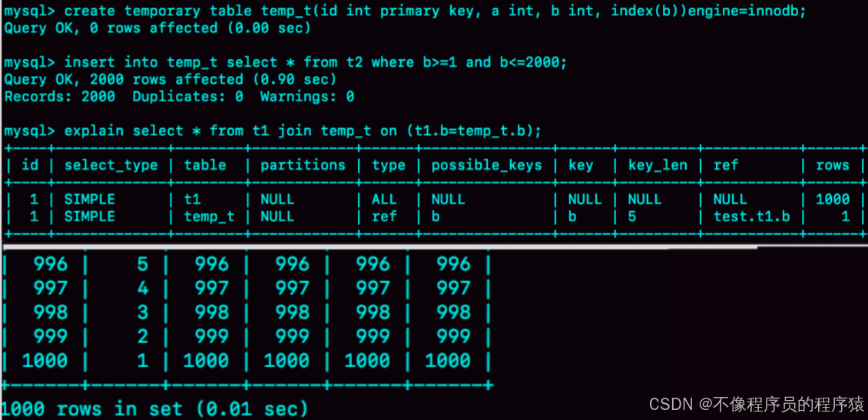Viewport: 868px width, 420px height.
Task: Click the 't1' table name cell
Action: tap(192, 199)
